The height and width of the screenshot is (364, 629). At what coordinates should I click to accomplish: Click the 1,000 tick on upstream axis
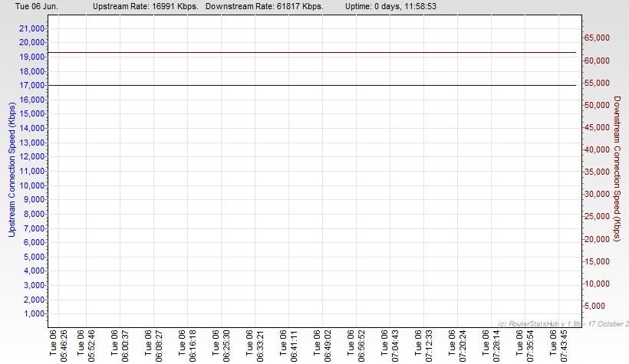point(34,313)
